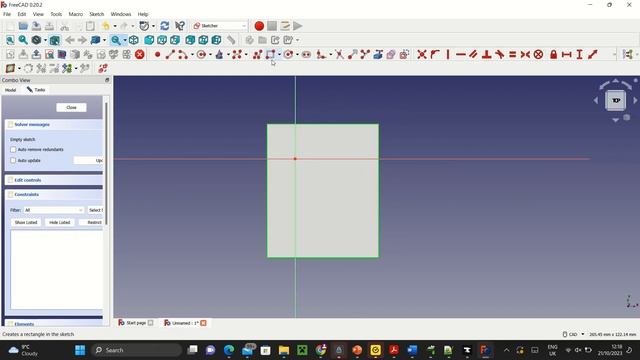Image resolution: width=640 pixels, height=360 pixels.
Task: Click the Hide Listed button
Action: point(60,222)
